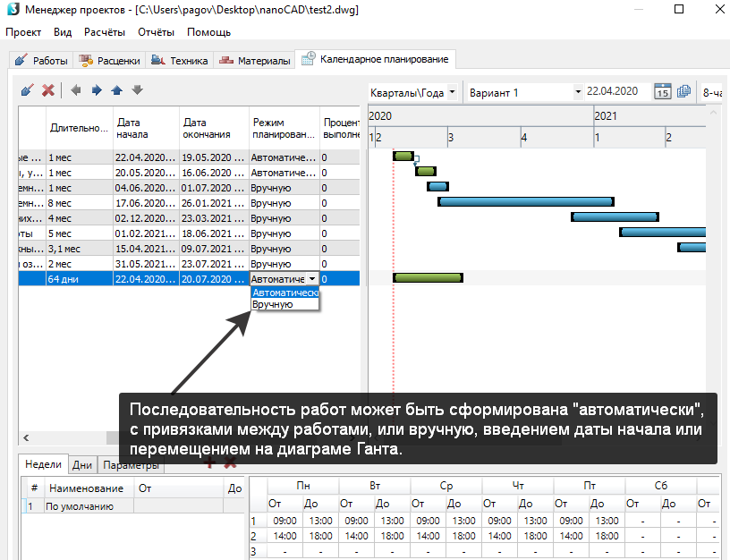The width and height of the screenshot is (730, 560).
Task: Select the Календарное планирование tab
Action: point(375,59)
